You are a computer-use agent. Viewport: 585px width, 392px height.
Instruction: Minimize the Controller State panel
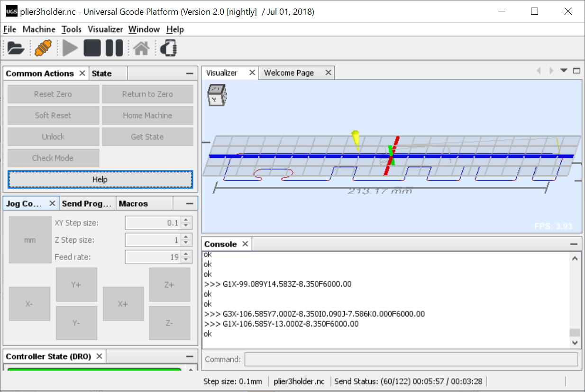pos(190,356)
